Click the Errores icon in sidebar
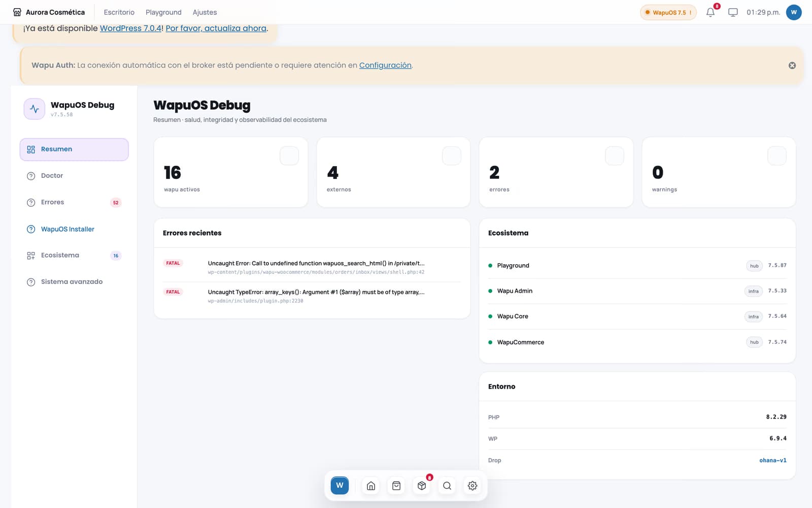Screen dimensions: 812x508 click(x=31, y=202)
